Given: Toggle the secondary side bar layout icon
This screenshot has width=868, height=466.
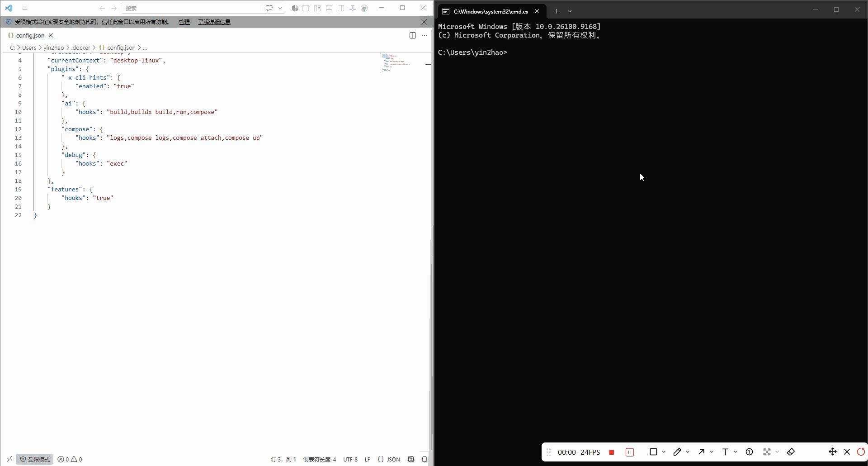Looking at the screenshot, I should point(341,8).
